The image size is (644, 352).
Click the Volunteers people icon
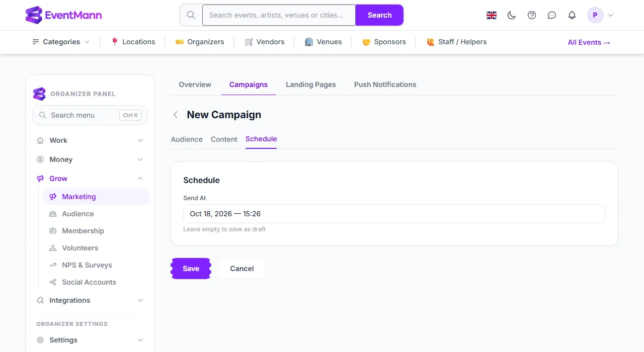tap(53, 248)
